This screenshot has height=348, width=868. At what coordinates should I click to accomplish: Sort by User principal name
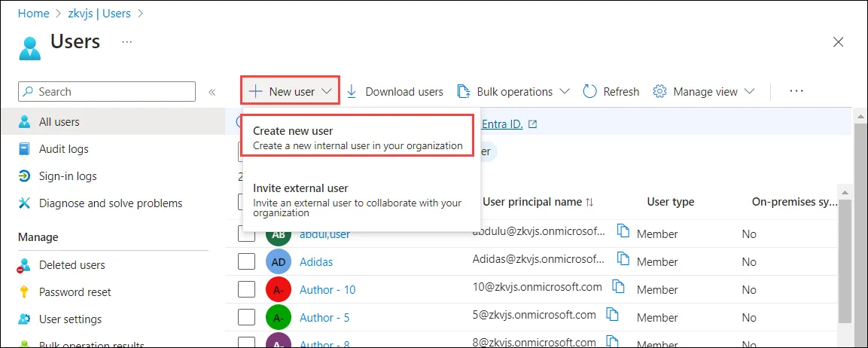pos(538,203)
